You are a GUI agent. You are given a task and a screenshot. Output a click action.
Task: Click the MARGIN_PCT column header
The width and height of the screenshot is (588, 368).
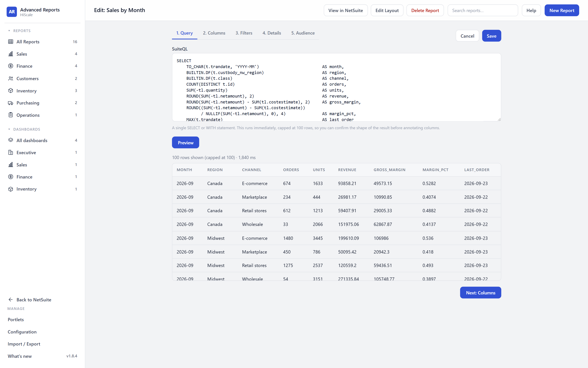(x=435, y=170)
